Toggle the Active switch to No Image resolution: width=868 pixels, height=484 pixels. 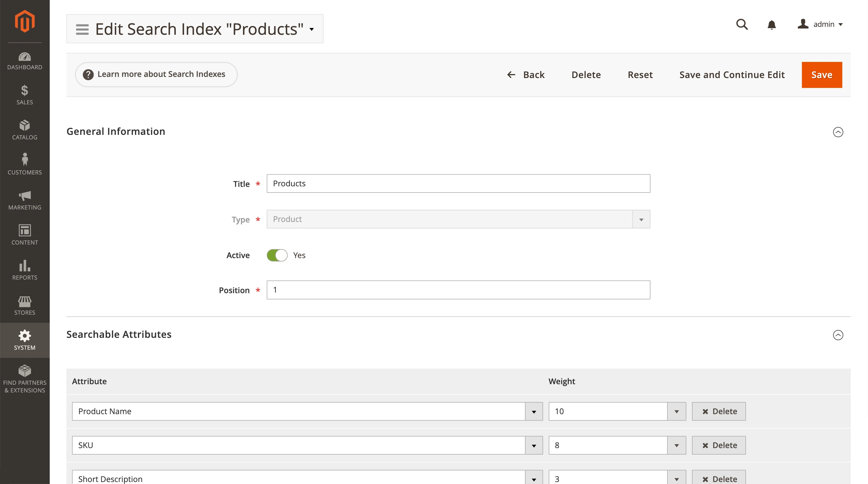point(277,255)
